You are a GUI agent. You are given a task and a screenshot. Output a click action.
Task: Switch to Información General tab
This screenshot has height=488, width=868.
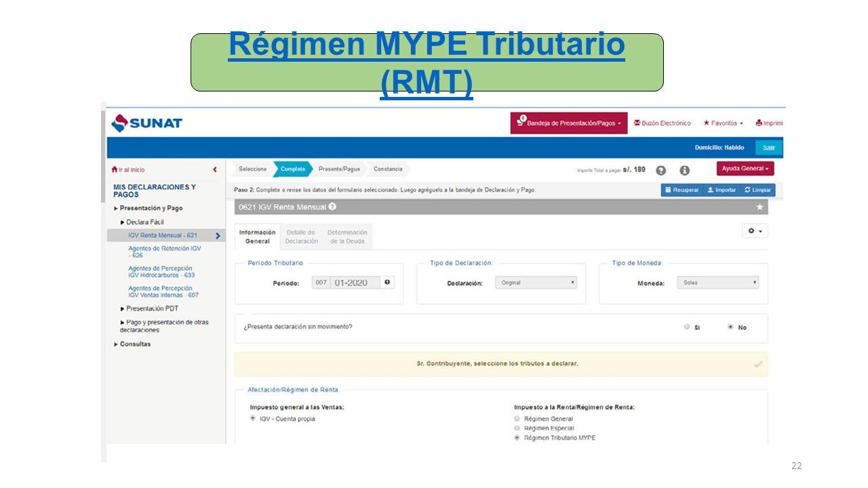tap(257, 237)
